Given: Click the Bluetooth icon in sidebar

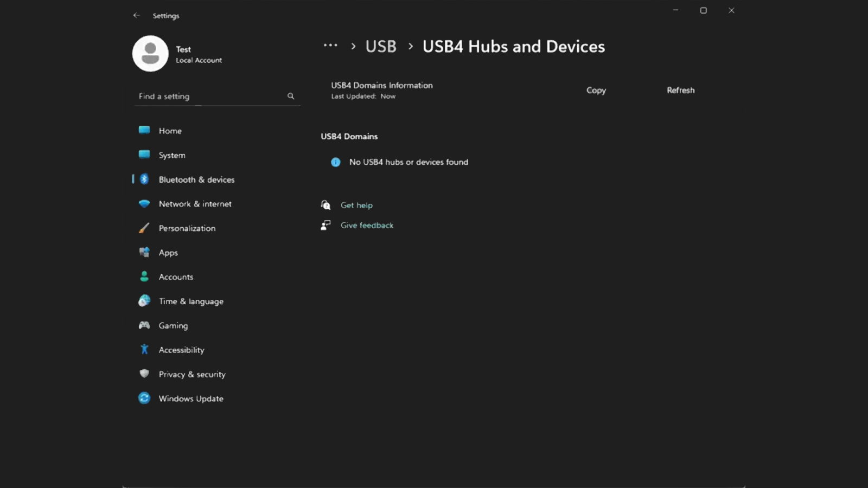Looking at the screenshot, I should [x=144, y=179].
